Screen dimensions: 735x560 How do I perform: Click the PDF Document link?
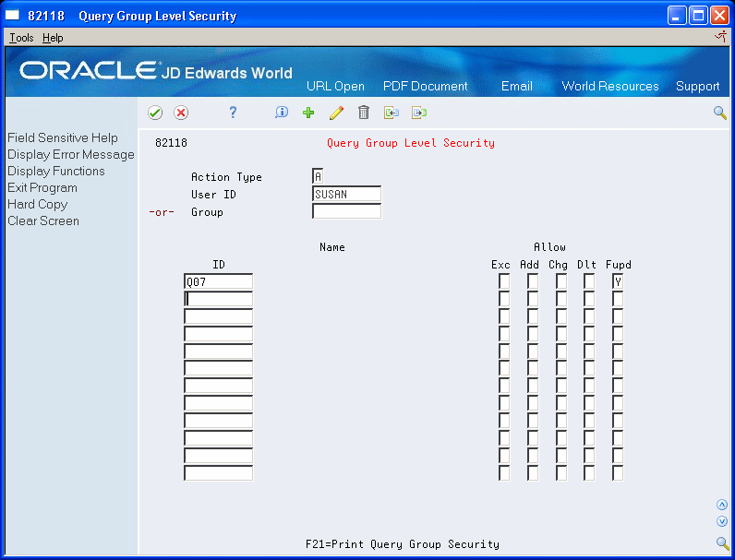[425, 86]
